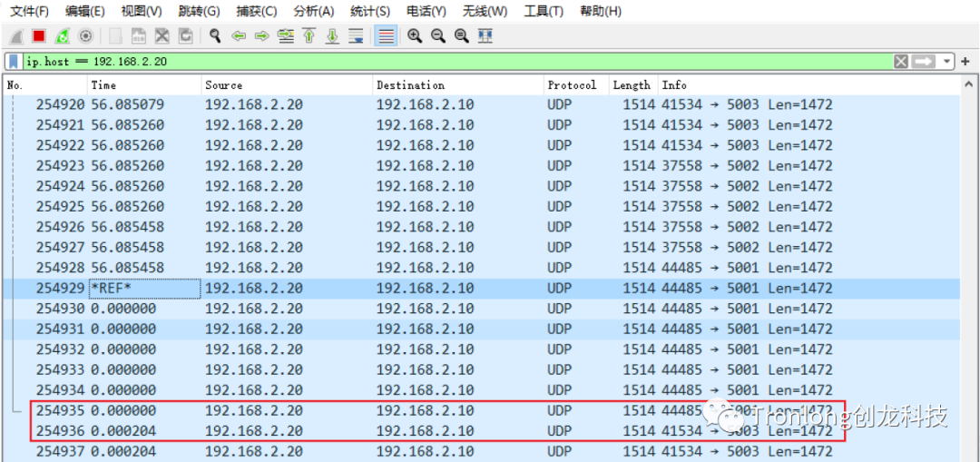Zoom out main window text
The height and width of the screenshot is (462, 980).
coord(438,36)
